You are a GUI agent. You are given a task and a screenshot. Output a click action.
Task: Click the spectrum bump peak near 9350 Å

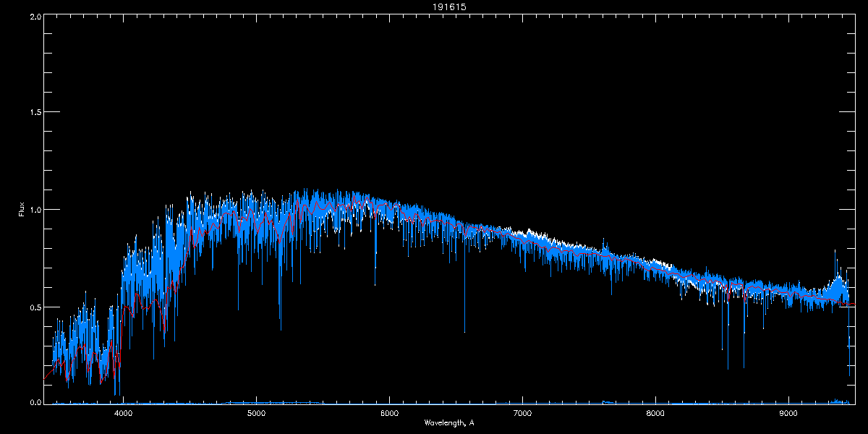[x=835, y=253]
